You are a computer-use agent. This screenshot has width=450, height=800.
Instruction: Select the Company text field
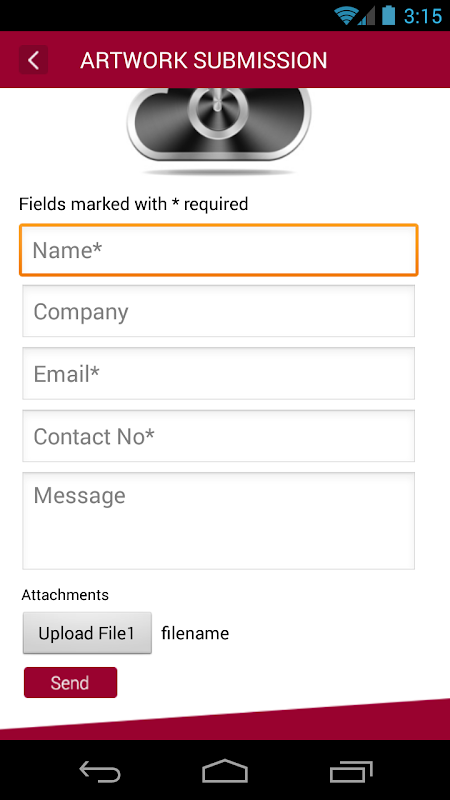click(218, 311)
